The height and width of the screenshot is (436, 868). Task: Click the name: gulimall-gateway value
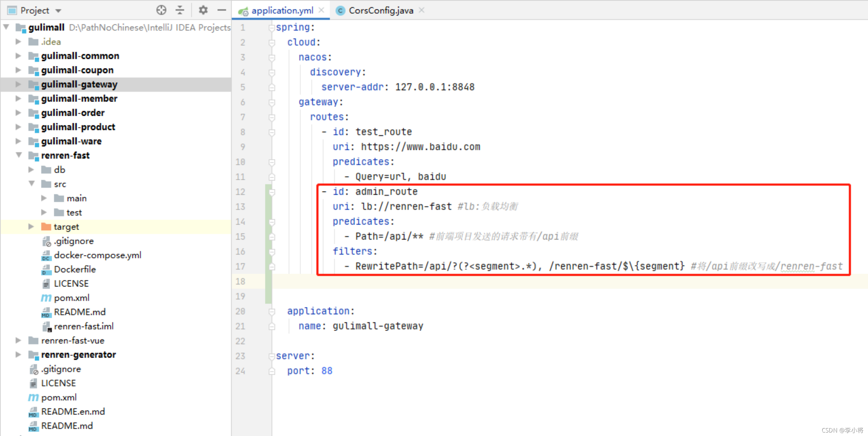click(x=378, y=326)
